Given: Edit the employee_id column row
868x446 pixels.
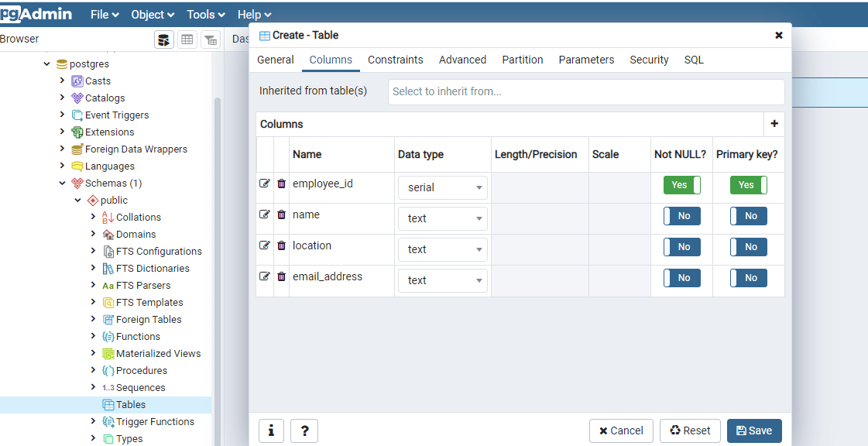Looking at the screenshot, I should 265,184.
